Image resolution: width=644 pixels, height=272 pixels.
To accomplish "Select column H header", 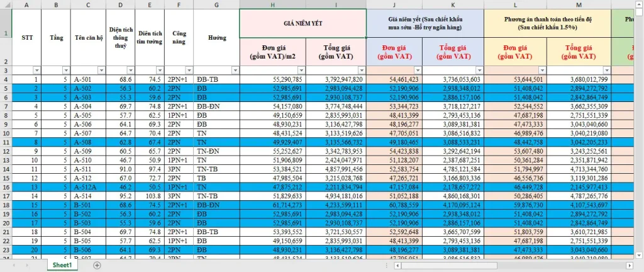I will click(x=273, y=4).
